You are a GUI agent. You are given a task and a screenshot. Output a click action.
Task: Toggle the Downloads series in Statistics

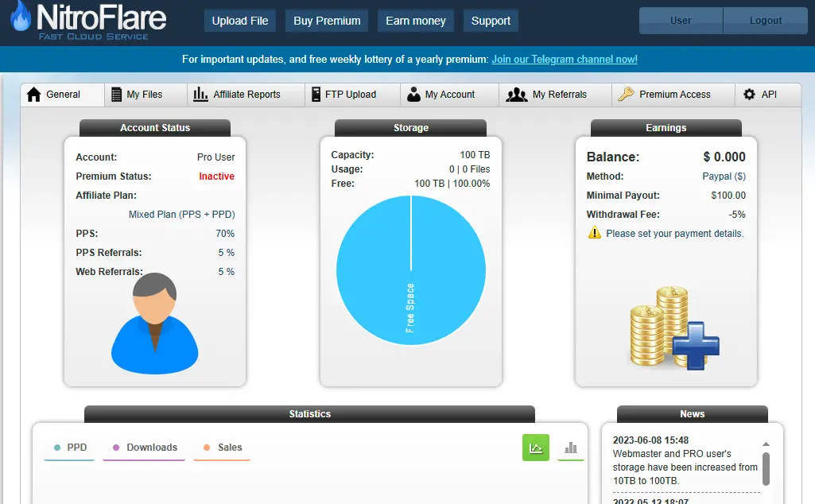[x=144, y=448]
